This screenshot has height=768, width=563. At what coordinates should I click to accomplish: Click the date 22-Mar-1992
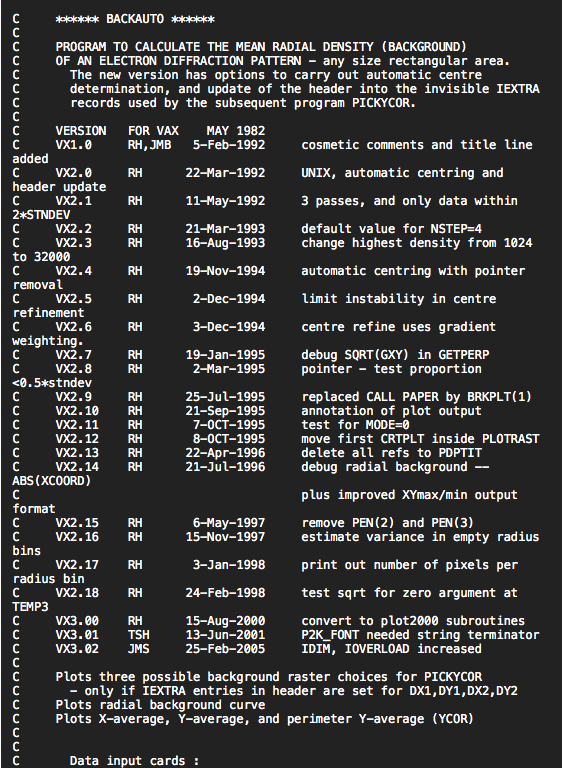coord(225,173)
